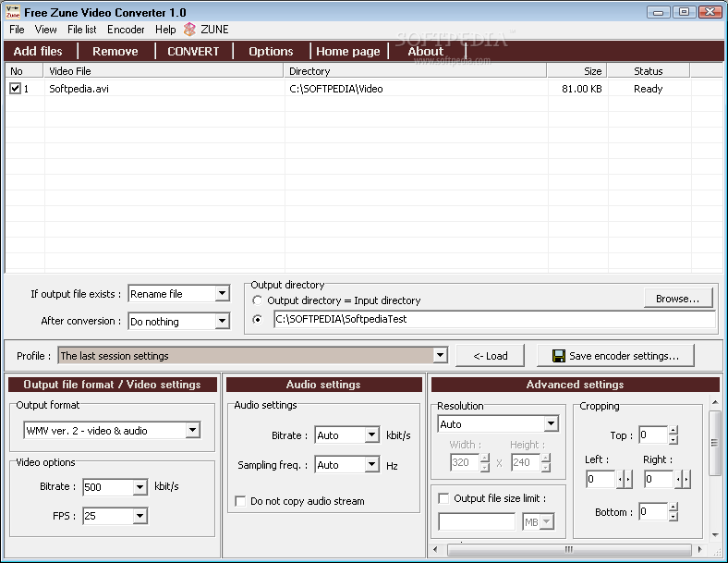Click the Bottom cropping stepper arrows
The width and height of the screenshot is (728, 563).
673,511
